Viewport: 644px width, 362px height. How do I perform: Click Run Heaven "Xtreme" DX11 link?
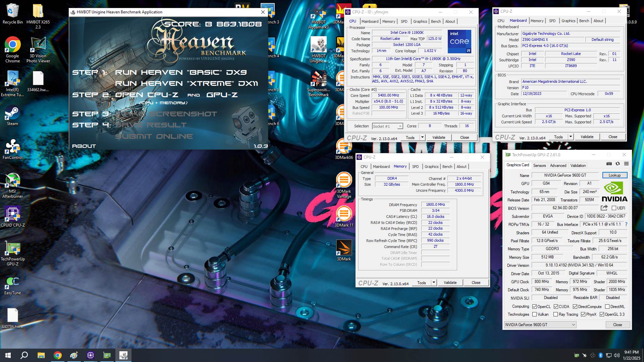point(186,83)
